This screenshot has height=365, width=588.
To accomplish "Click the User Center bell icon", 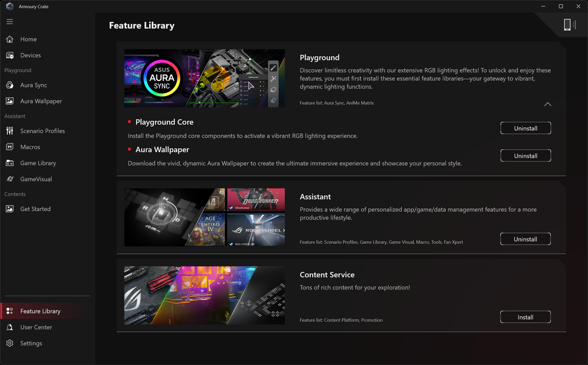I will (10, 327).
